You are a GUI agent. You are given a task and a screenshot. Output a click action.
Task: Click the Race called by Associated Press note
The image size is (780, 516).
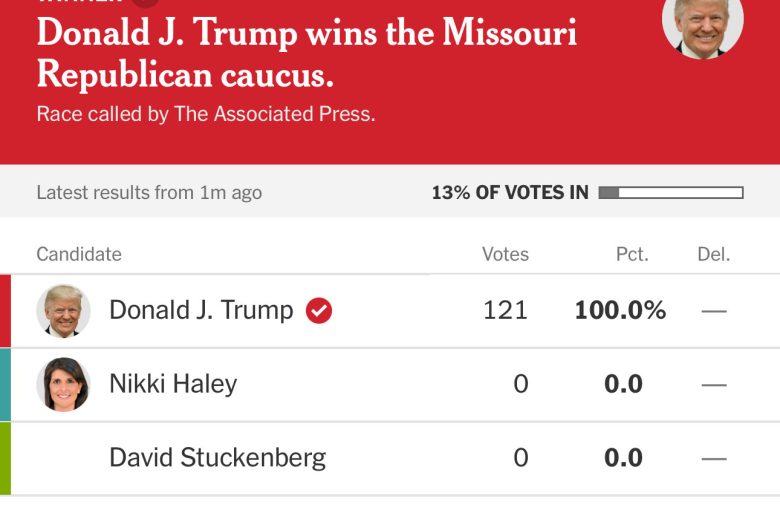point(206,114)
